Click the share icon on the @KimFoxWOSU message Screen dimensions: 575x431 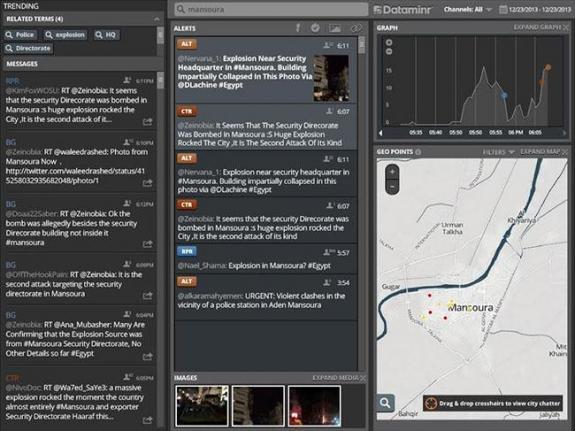click(x=147, y=121)
